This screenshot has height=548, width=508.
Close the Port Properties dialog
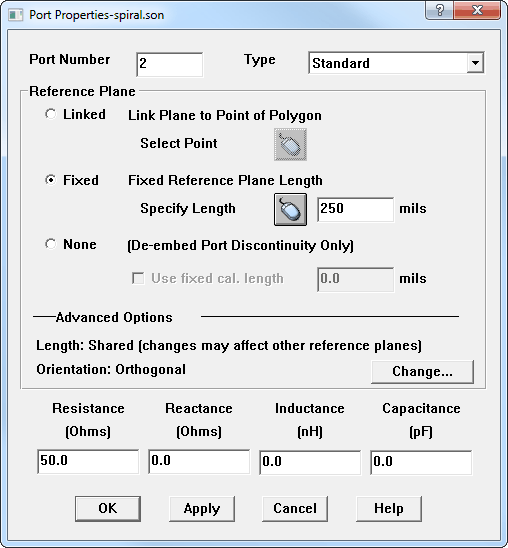click(x=477, y=10)
